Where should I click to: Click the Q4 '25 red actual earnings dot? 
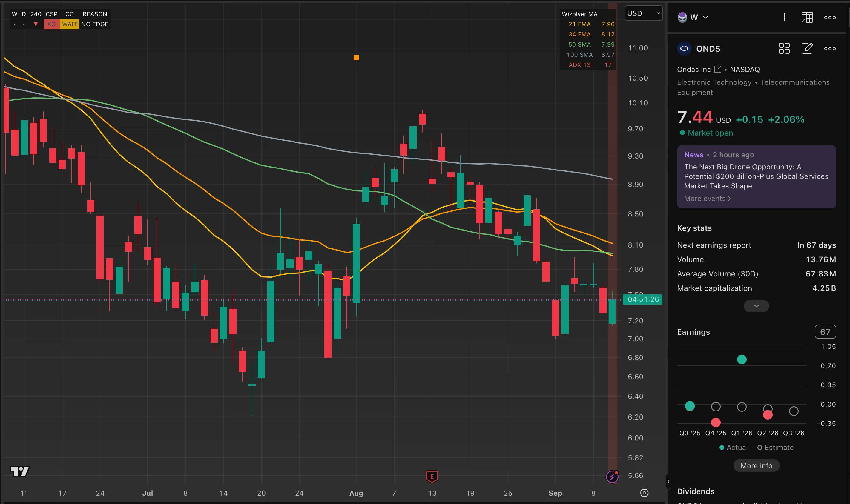pyautogui.click(x=716, y=422)
